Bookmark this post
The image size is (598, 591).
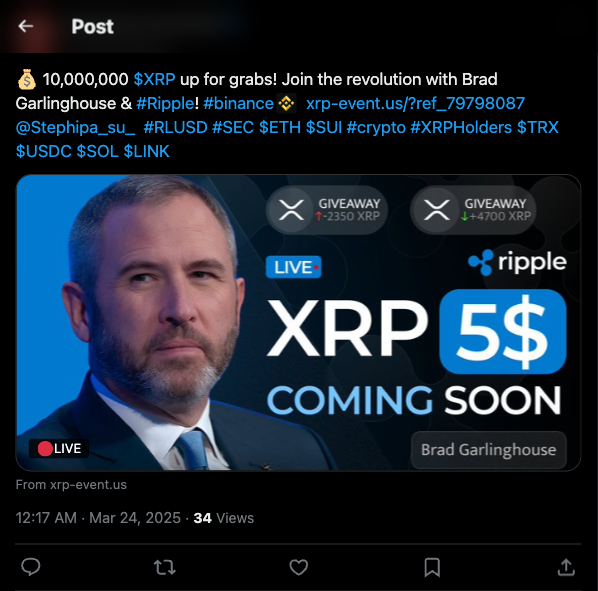(x=432, y=567)
